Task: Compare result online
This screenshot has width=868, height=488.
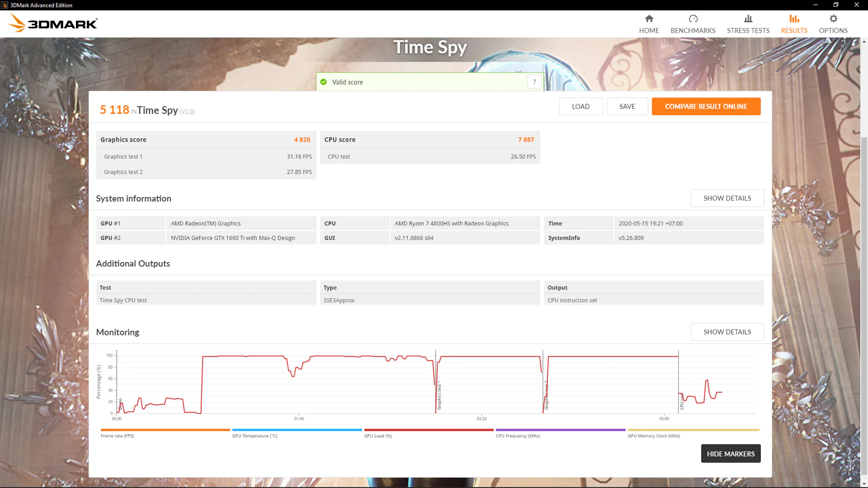Action: point(706,106)
